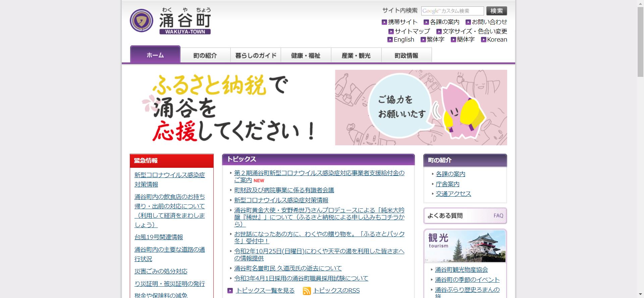The width and height of the screenshot is (644, 298).
Task: Click the arrow icon beside サイトマップ
Action: click(391, 32)
